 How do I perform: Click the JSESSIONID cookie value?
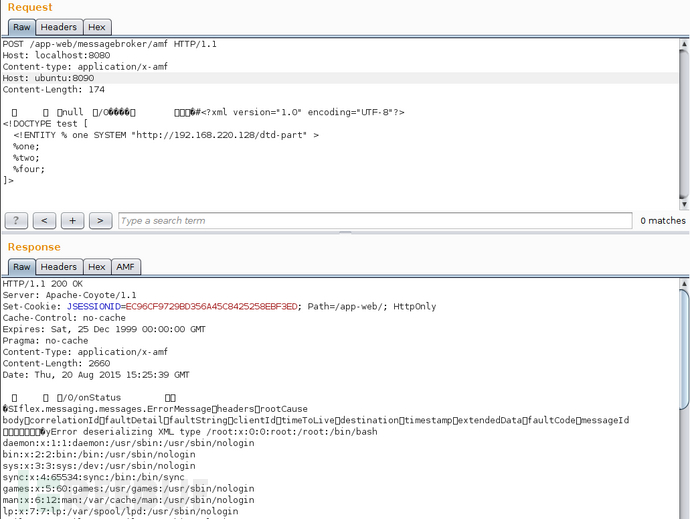212,307
